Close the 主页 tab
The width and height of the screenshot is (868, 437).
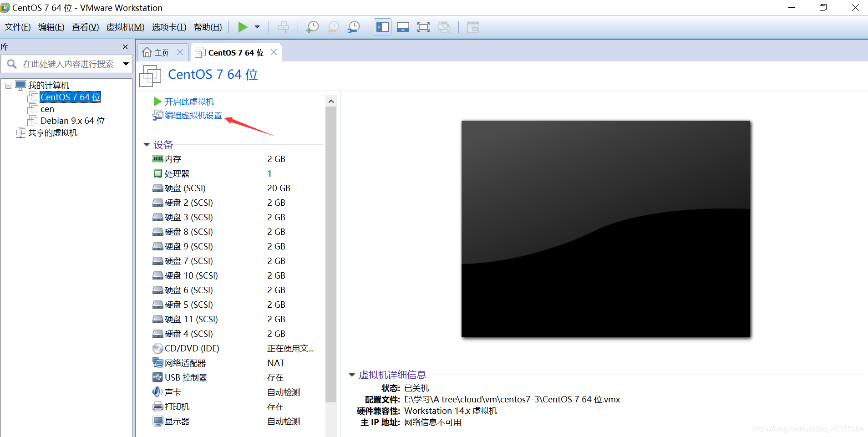point(180,52)
